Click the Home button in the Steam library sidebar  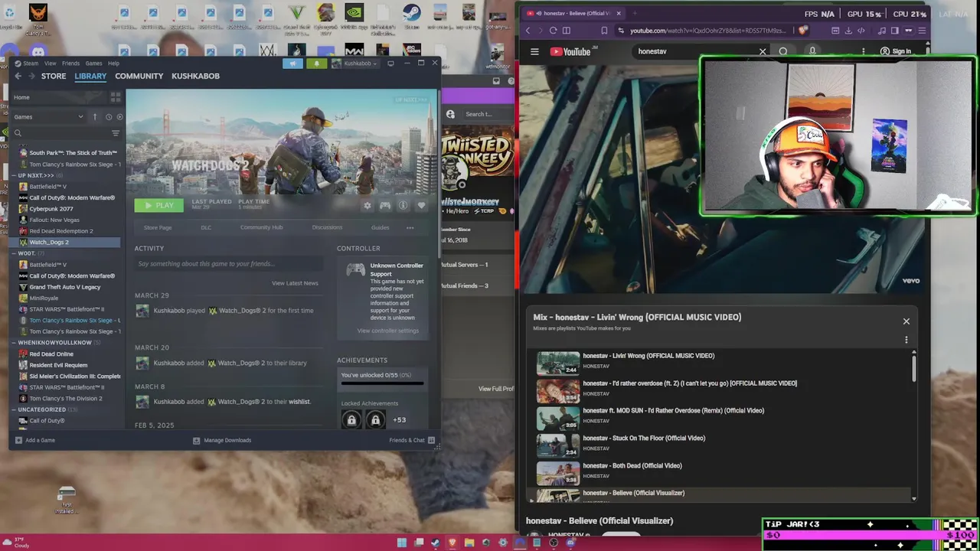(x=58, y=97)
